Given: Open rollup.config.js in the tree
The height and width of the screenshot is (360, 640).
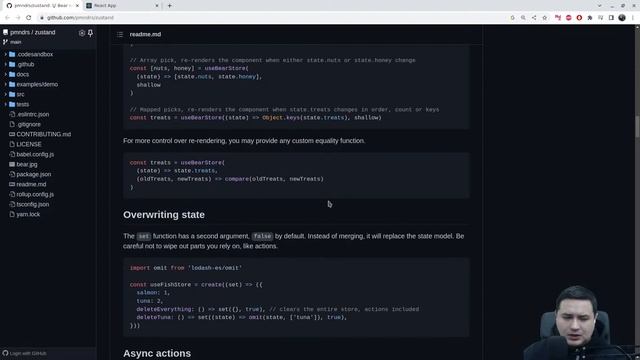Looking at the screenshot, I should (35, 194).
